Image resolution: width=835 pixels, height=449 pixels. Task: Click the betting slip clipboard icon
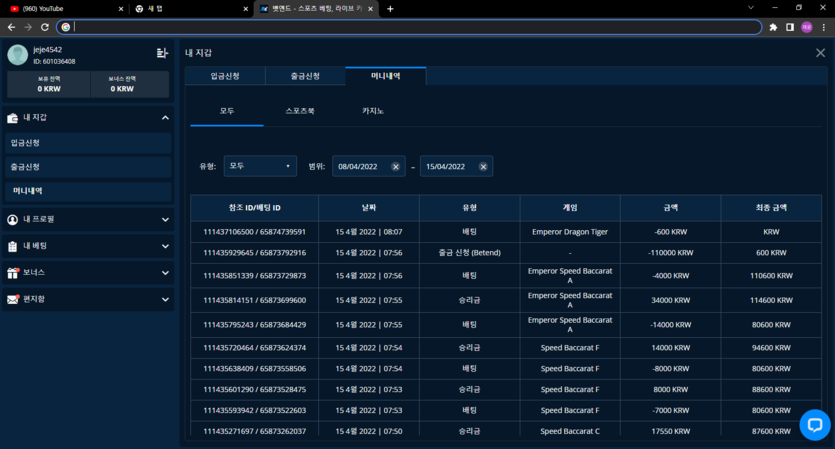[12, 246]
